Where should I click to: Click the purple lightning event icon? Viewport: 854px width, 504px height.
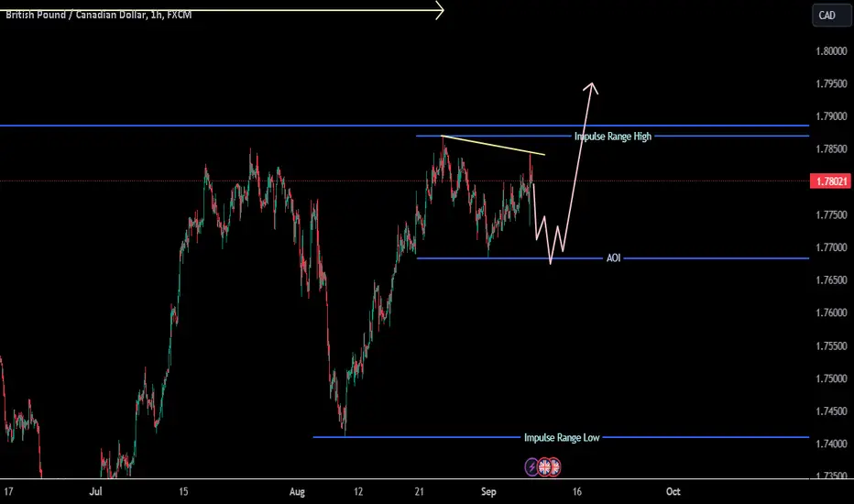pyautogui.click(x=531, y=467)
